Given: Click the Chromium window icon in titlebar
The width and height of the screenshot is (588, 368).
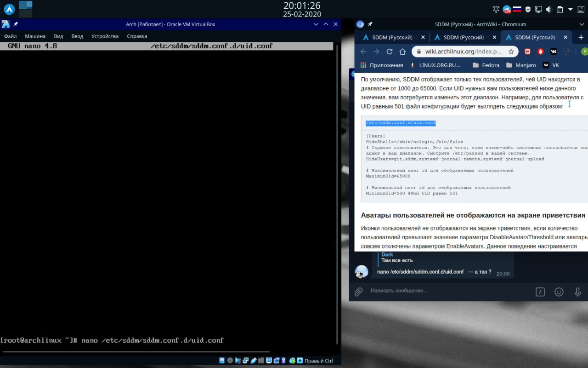Looking at the screenshot, I should [x=360, y=24].
